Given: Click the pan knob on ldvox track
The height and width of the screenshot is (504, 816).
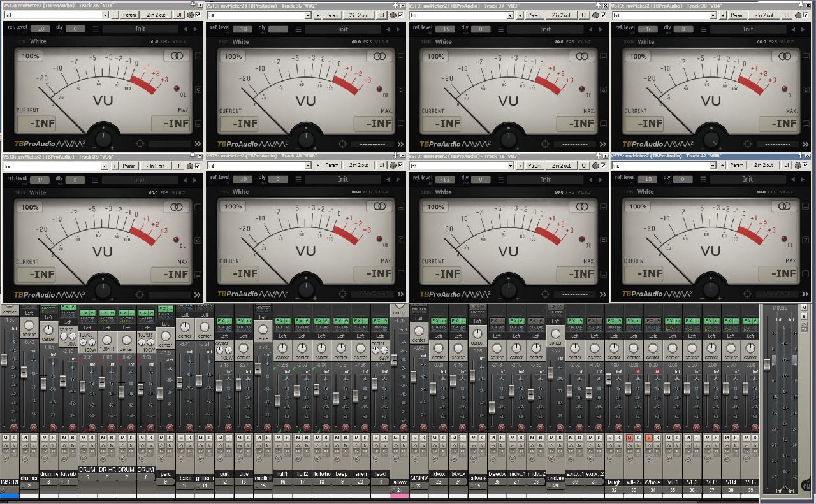Looking at the screenshot, I should (438, 348).
